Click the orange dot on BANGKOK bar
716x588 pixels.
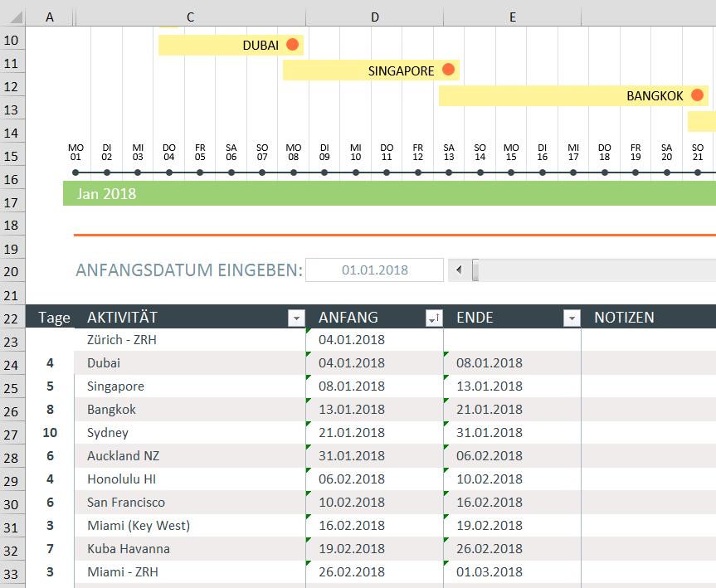(x=697, y=95)
